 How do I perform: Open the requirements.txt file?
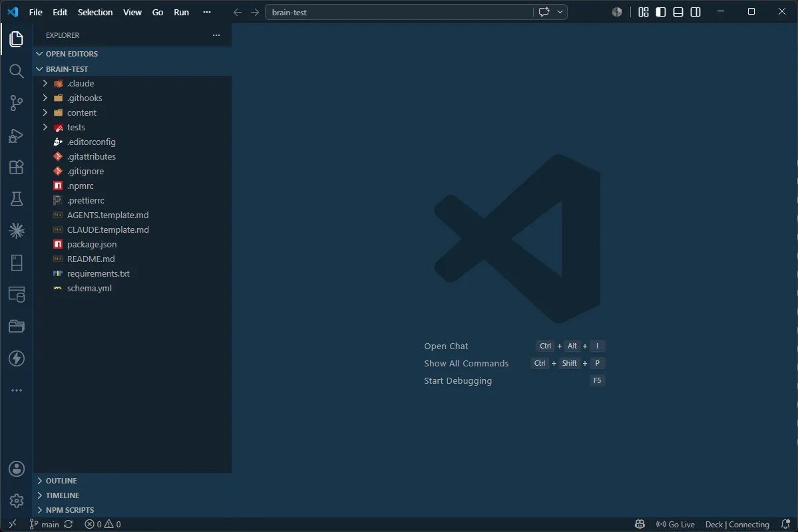[132, 273]
